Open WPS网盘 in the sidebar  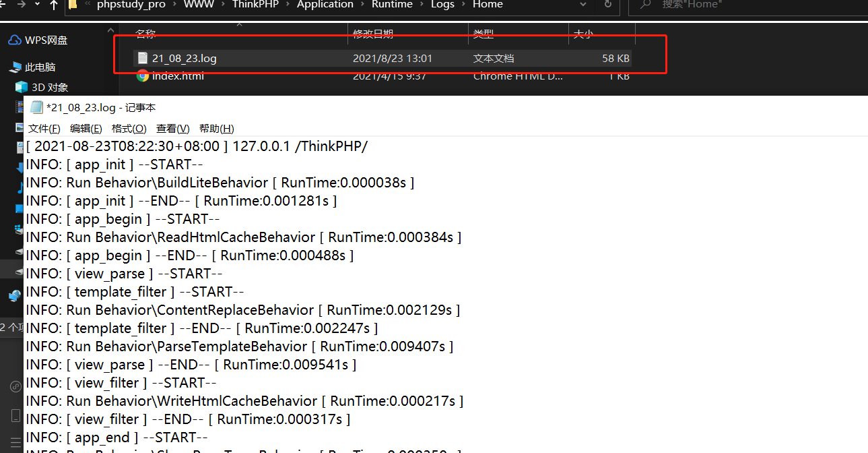[x=46, y=40]
